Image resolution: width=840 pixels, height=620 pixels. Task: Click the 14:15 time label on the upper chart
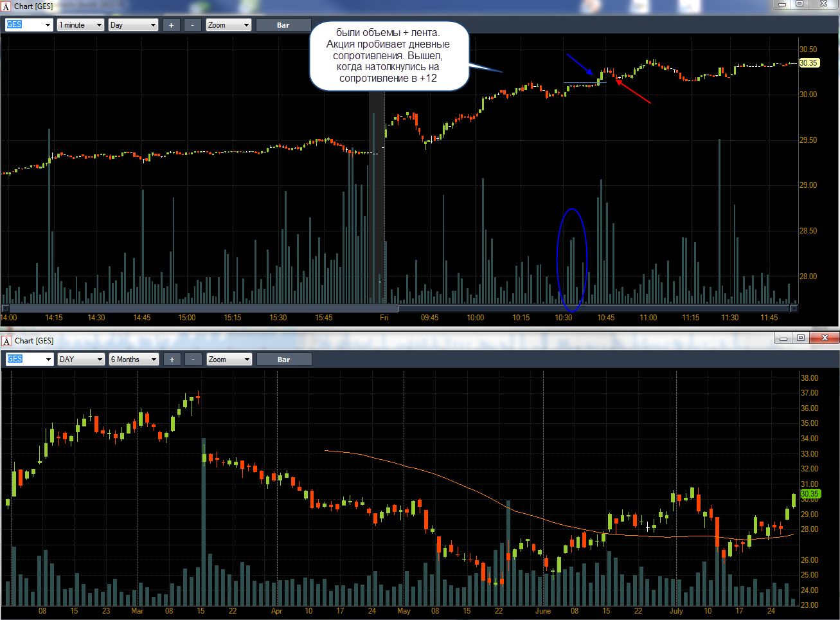pos(54,318)
